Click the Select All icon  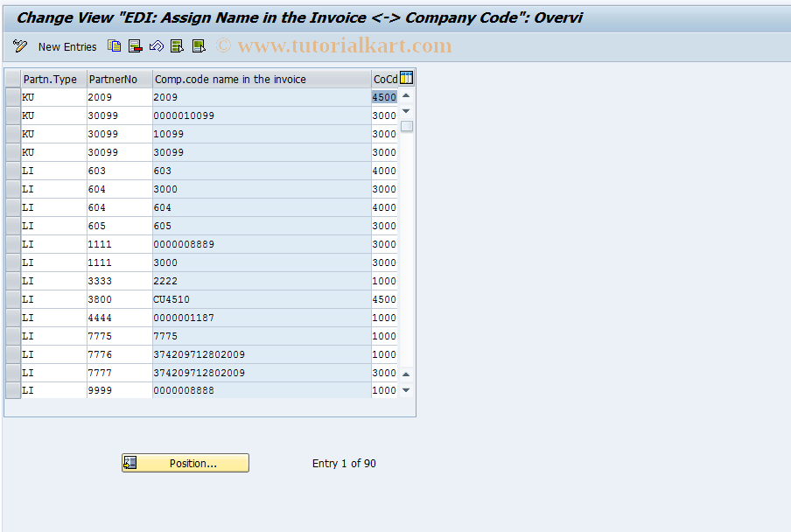(x=177, y=46)
